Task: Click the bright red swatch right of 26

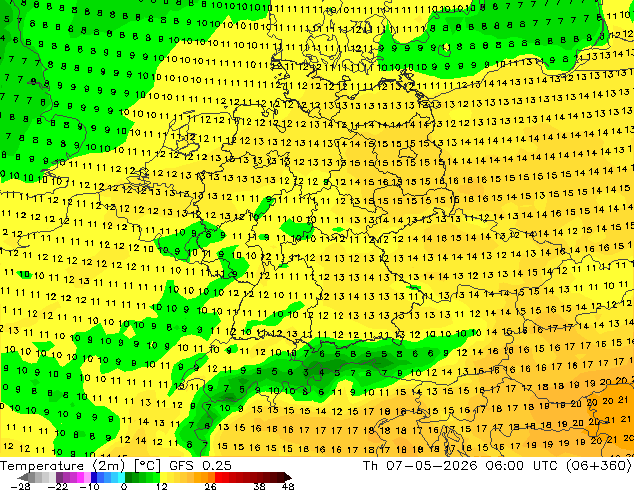Action: click(x=218, y=477)
